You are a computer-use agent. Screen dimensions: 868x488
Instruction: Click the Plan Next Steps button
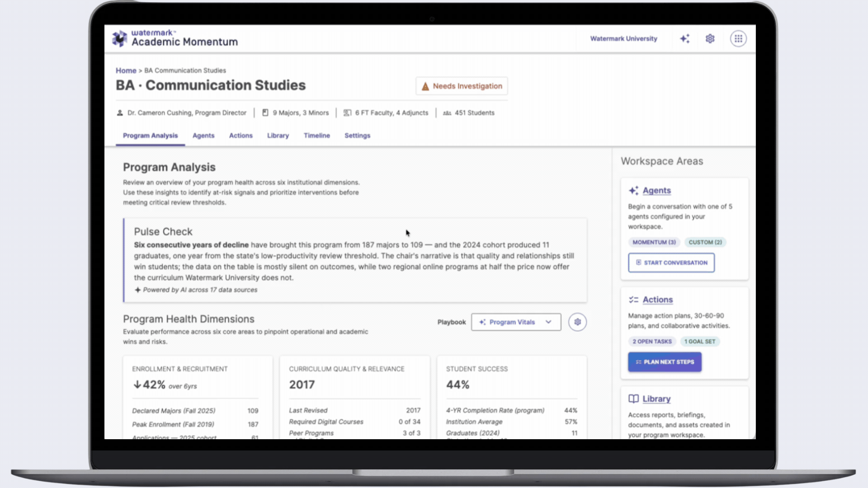click(x=665, y=362)
